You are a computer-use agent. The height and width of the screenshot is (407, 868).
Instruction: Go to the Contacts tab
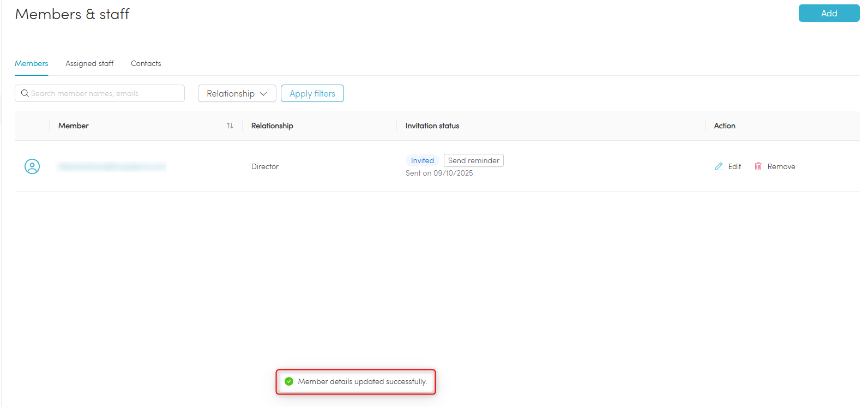[146, 63]
